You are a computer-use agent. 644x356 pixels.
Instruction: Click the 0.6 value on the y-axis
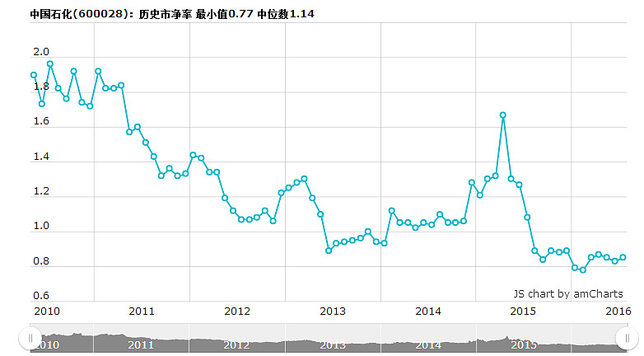point(41,296)
